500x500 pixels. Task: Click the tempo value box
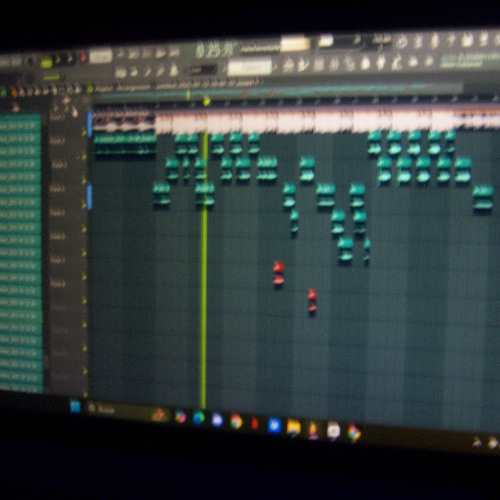[101, 55]
